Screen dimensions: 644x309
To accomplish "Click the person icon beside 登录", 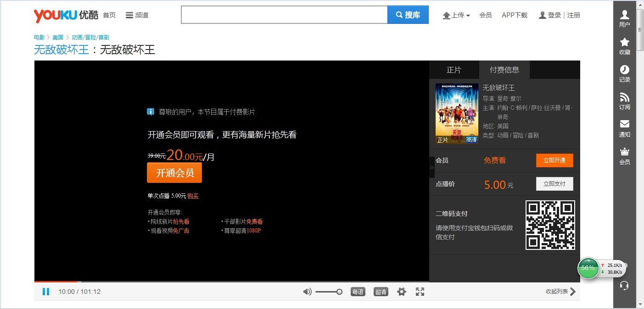I will pyautogui.click(x=543, y=15).
